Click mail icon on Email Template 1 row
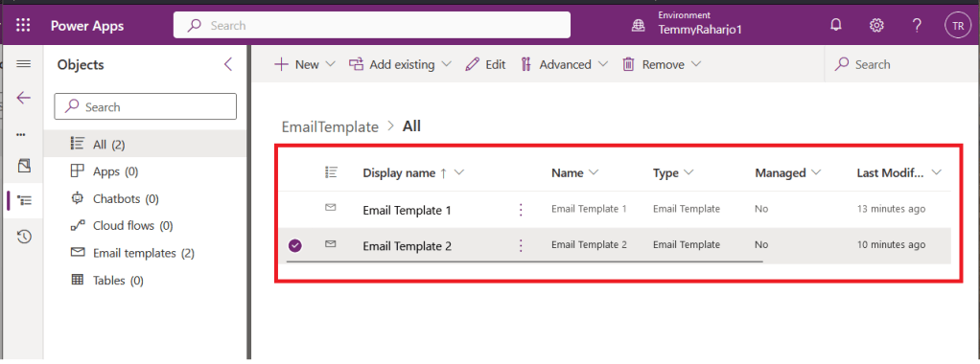This screenshot has height=364, width=980. [x=331, y=208]
